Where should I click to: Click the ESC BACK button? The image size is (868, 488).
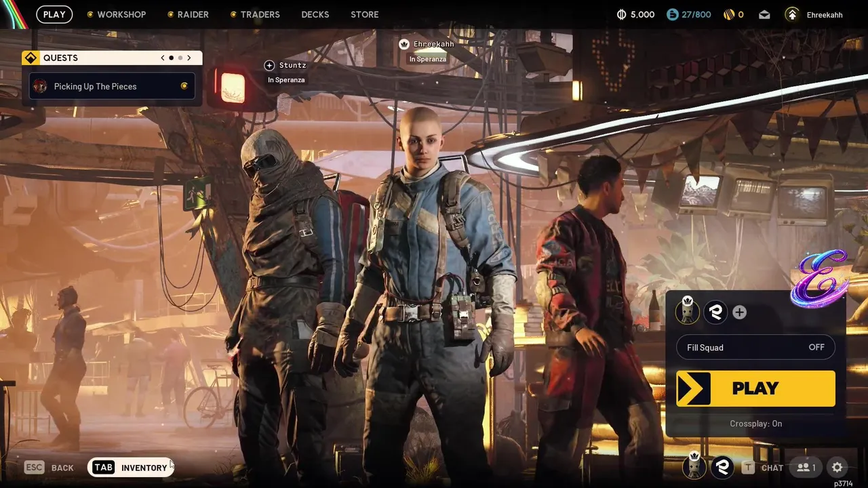click(50, 468)
